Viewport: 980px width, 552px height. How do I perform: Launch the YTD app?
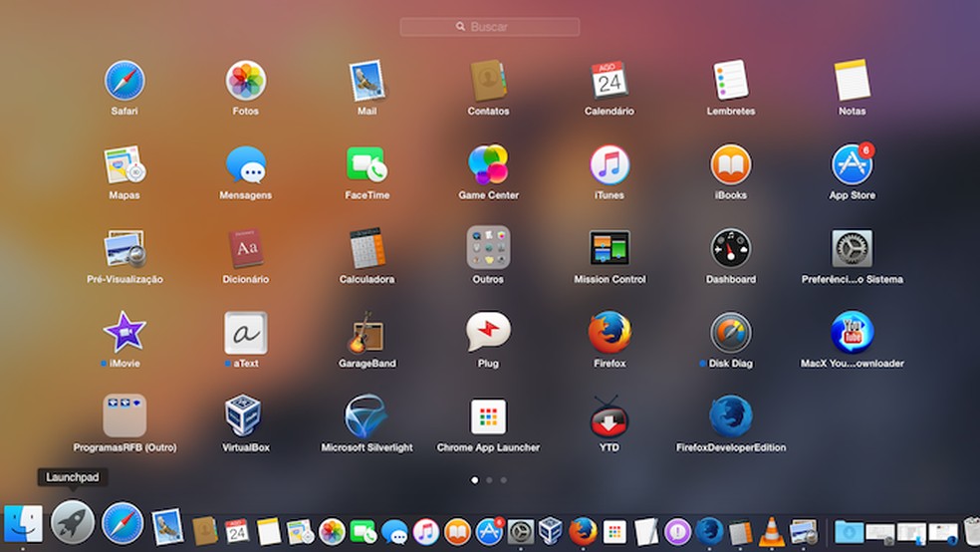(x=610, y=416)
